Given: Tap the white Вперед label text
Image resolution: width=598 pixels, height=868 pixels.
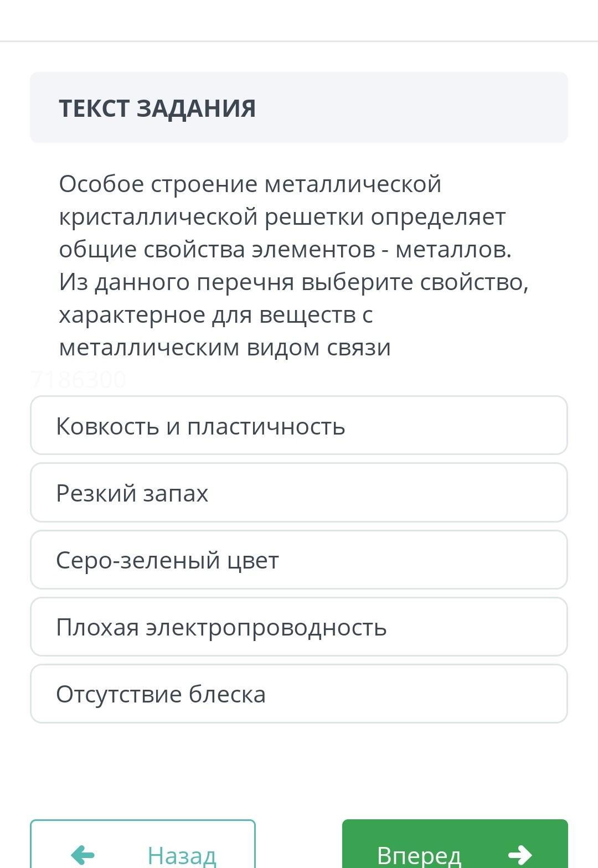Looking at the screenshot, I should point(419,855).
